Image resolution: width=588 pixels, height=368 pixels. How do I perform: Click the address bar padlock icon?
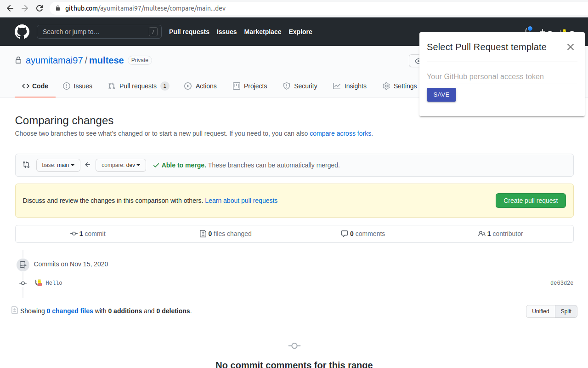click(x=57, y=8)
